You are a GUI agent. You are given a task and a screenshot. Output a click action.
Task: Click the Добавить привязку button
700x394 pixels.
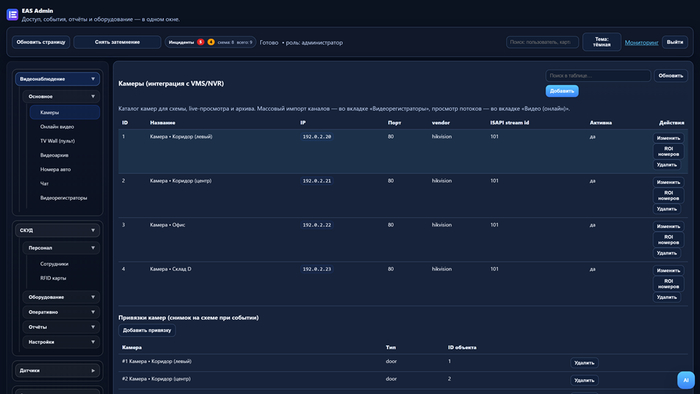point(147,330)
